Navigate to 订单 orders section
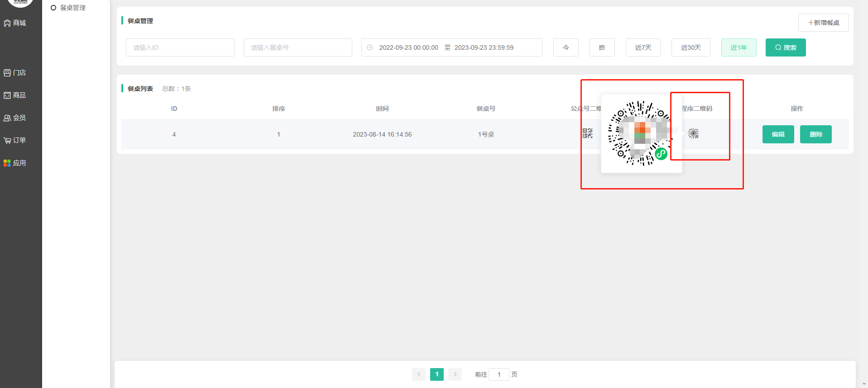This screenshot has height=388, width=868. pyautogui.click(x=15, y=141)
